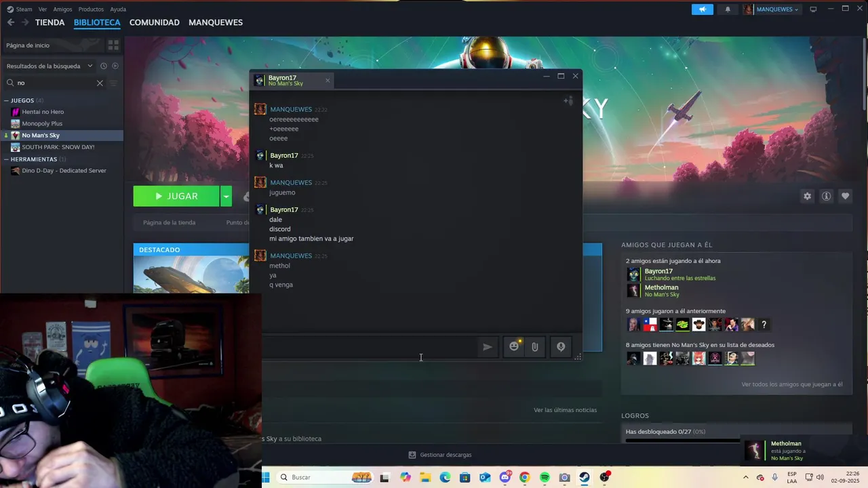The image size is (868, 488).
Task: Open Steam notifications bell
Action: (x=728, y=9)
